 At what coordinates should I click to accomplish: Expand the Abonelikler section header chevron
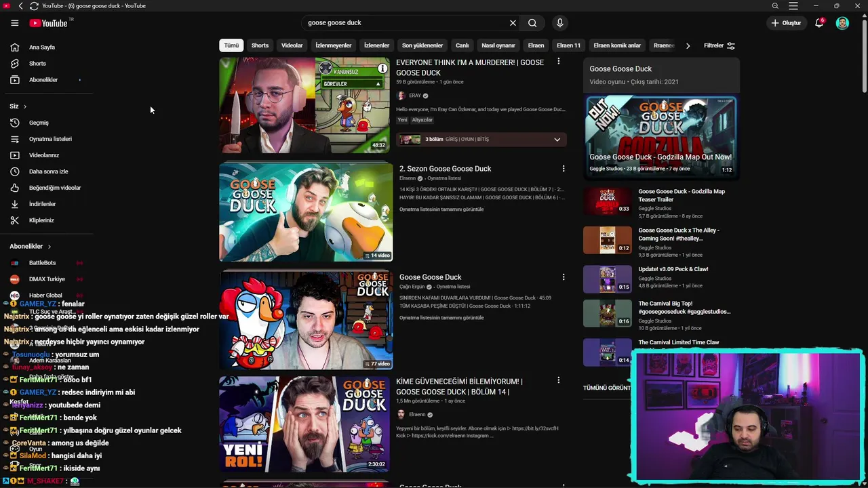[49, 247]
